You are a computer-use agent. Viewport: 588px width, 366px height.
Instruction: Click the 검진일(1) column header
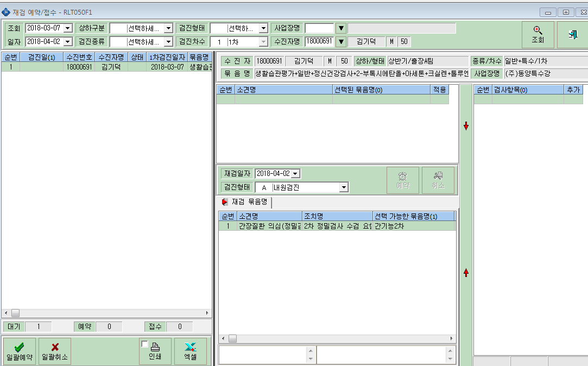tap(41, 58)
